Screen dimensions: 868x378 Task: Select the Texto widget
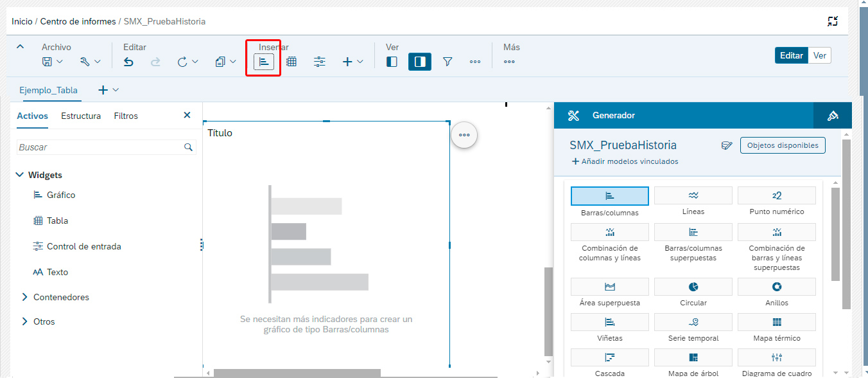(x=51, y=272)
